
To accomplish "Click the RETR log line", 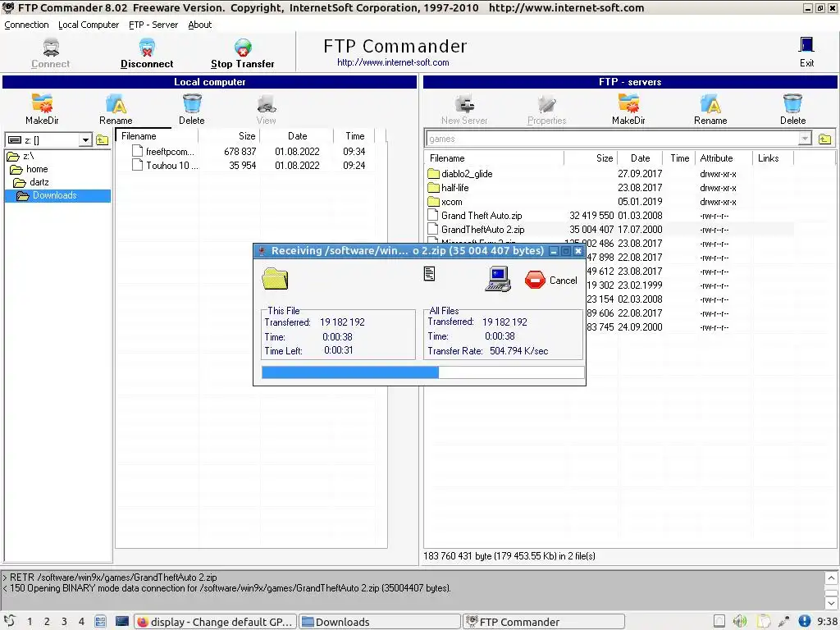I will 110,577.
